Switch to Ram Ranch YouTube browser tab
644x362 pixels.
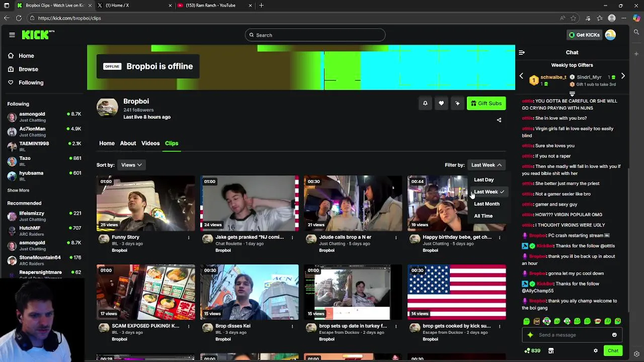pos(214,6)
